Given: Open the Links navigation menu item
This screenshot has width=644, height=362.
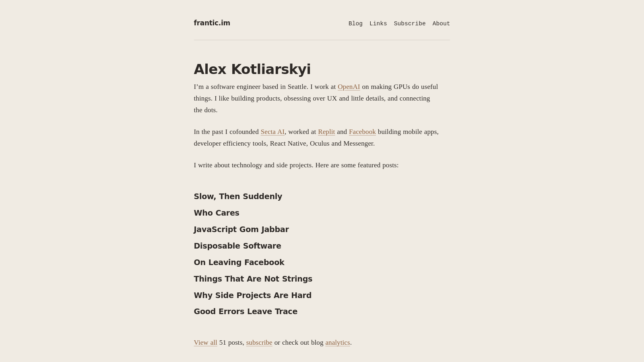Looking at the screenshot, I should pyautogui.click(x=378, y=24).
